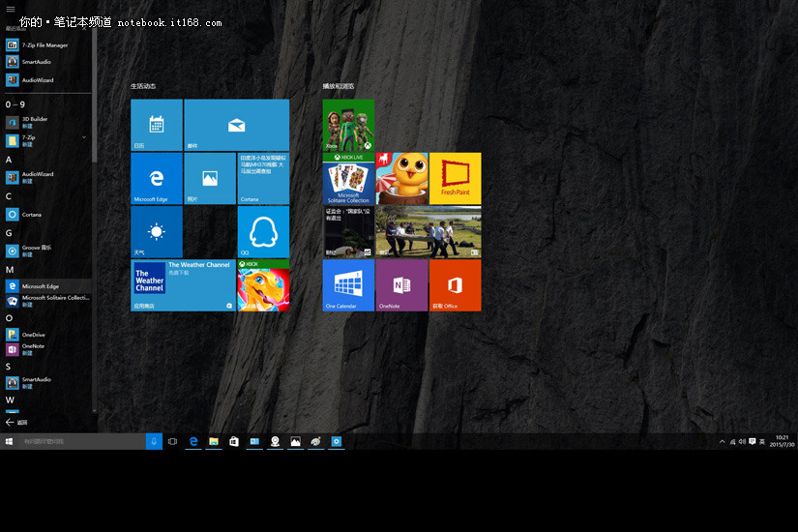Open Edge from the taskbar
This screenshot has height=532, width=798.
pos(193,441)
